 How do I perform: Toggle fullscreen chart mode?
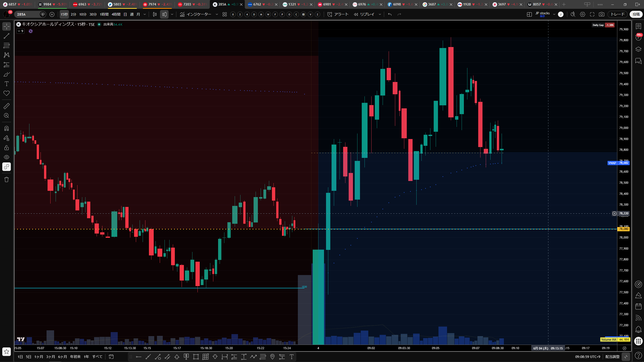pos(592,14)
